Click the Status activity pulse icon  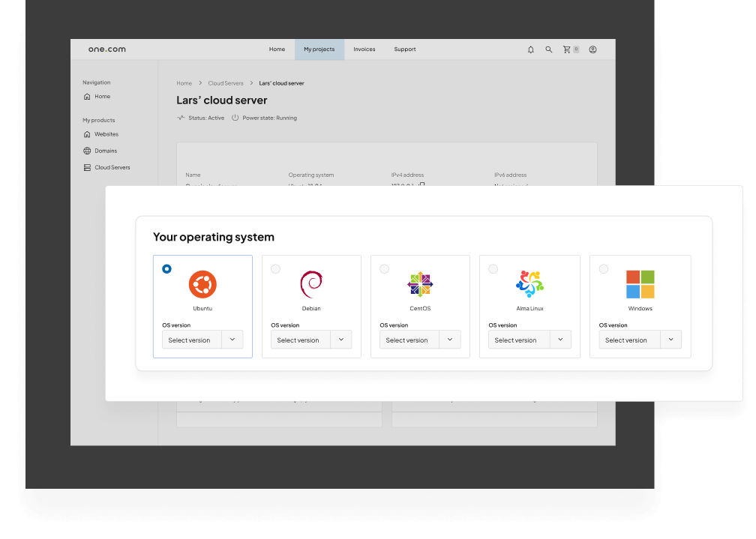(181, 118)
